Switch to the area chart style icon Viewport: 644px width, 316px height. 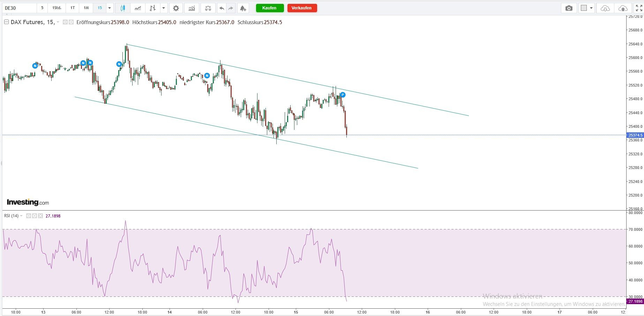point(138,8)
